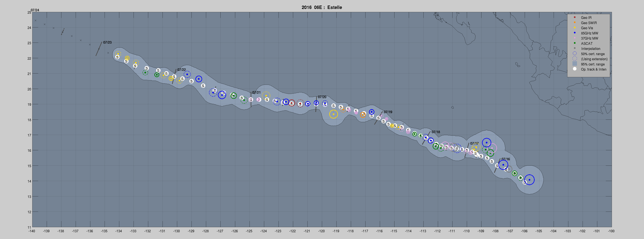Click the 95% cert. range color swatch
Screen dimensions: 644x239
point(575,64)
